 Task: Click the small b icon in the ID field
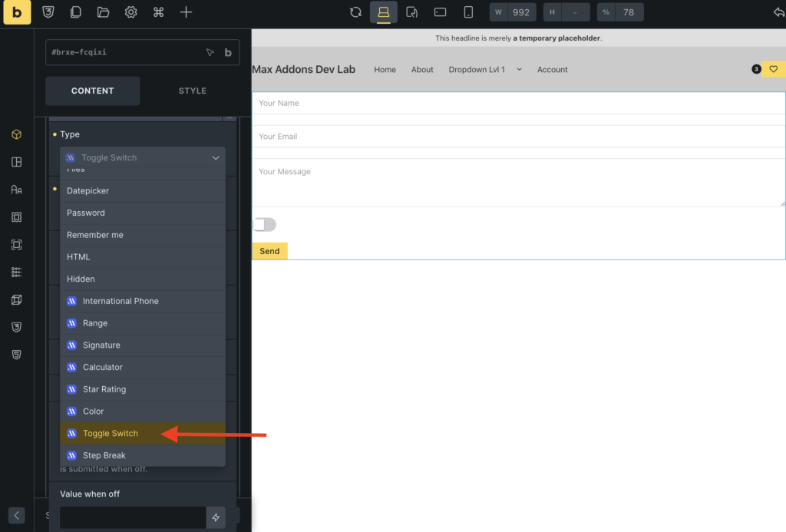click(x=228, y=52)
